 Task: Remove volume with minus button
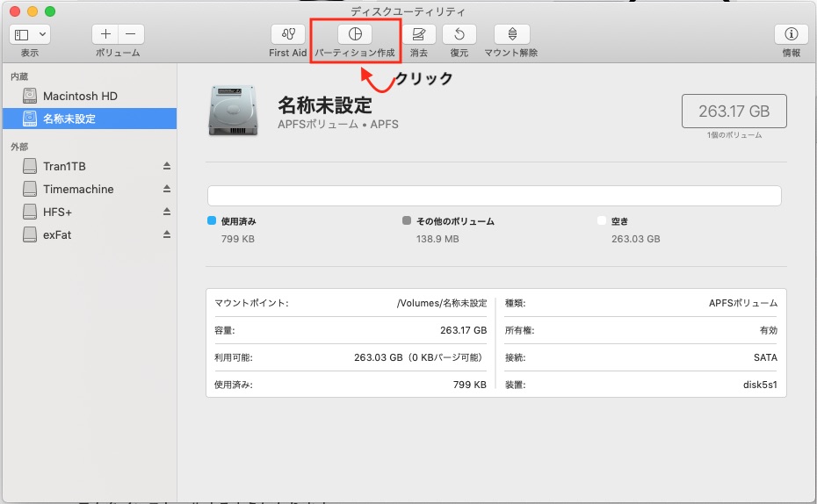click(131, 34)
